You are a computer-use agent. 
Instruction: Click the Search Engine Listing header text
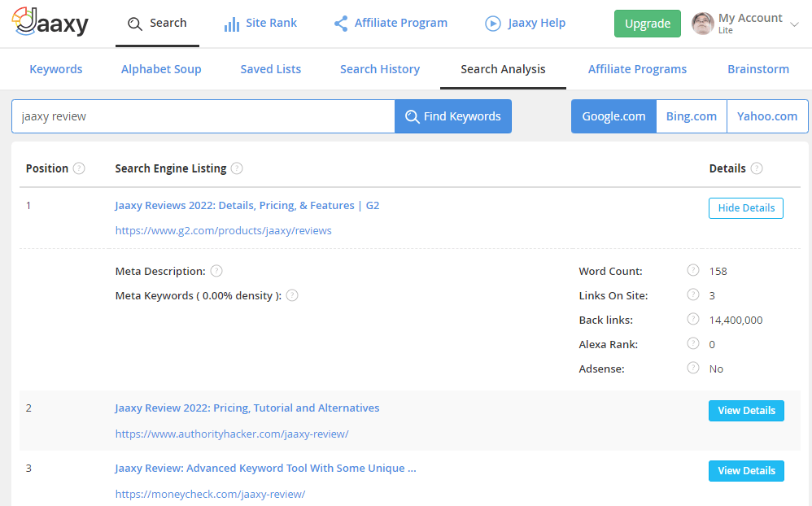click(x=171, y=169)
